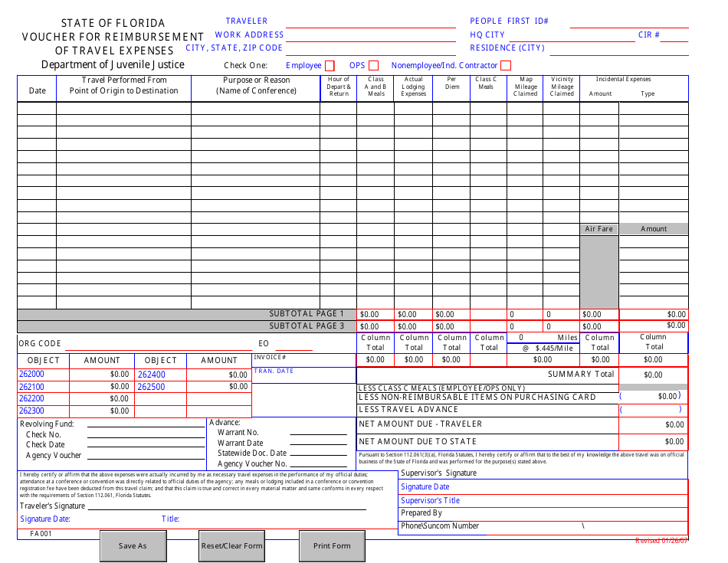This screenshot has height=563, width=728.
Task: Check the Nonemployee/Ind. Contractor checkbox
Action: [x=505, y=64]
